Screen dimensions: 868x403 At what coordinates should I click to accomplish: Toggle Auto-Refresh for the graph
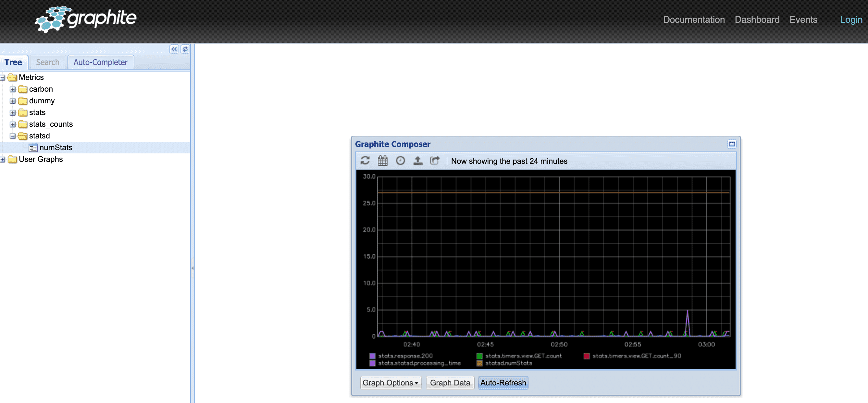pos(503,383)
